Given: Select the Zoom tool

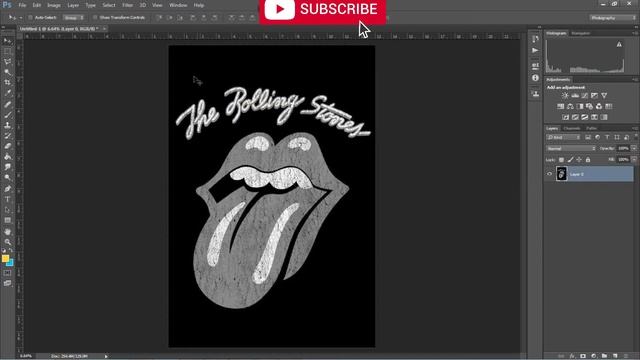Looking at the screenshot, I should click(7, 242).
